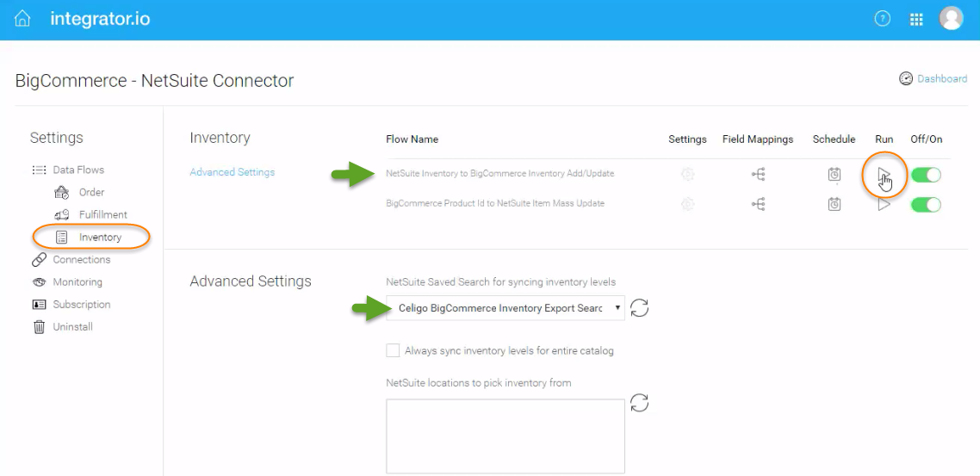Open field mappings for NetSuite Inventory Add/Update flow
This screenshot has height=476, width=980.
(x=758, y=175)
